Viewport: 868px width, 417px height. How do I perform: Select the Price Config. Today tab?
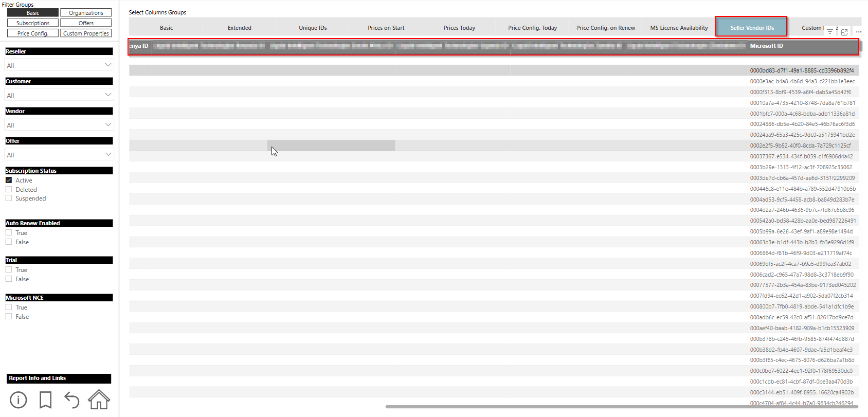(x=533, y=28)
